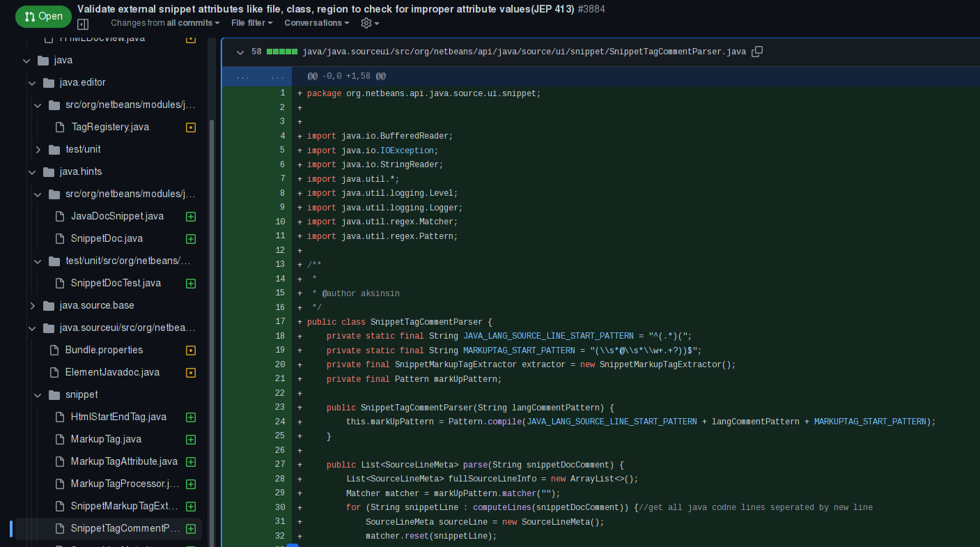
Task: Open the Conversations menu
Action: coord(316,23)
